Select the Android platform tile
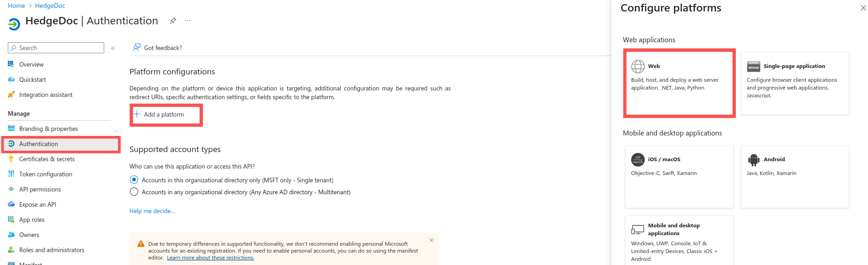Viewport: 868px width, 265px height. click(x=795, y=177)
